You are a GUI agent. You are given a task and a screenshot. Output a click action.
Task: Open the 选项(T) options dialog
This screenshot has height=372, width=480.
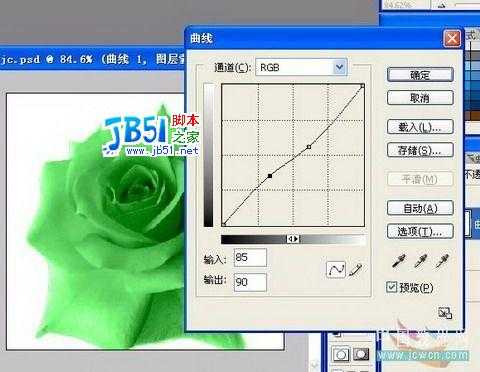coord(420,231)
